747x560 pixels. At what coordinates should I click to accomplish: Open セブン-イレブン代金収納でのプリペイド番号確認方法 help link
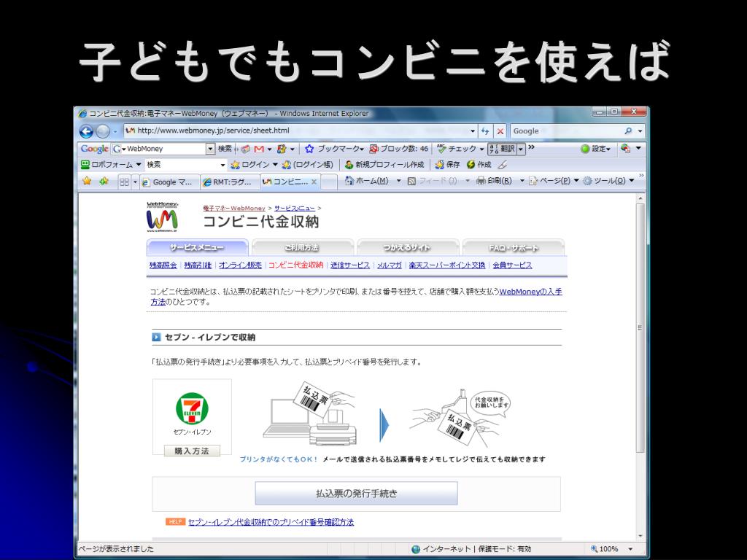[x=271, y=522]
